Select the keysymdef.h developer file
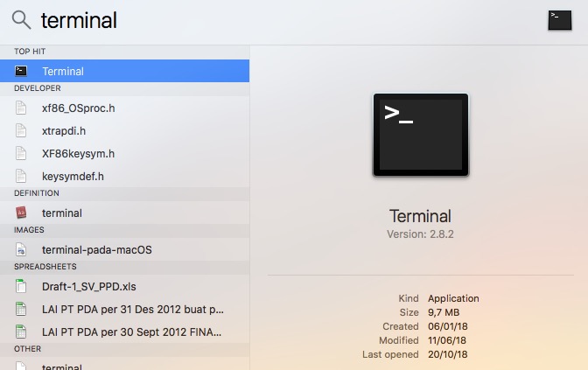Image resolution: width=588 pixels, height=370 pixels. click(x=73, y=176)
